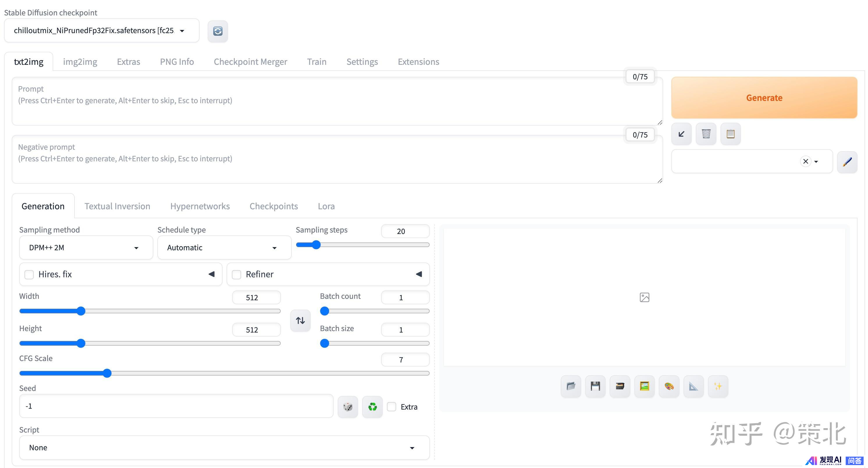Click the CFG Scale slider handle
This screenshot has height=468, width=868.
tap(107, 373)
